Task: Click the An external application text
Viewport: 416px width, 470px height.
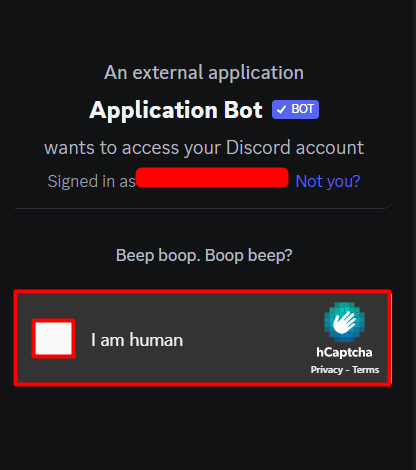Action: (x=204, y=72)
